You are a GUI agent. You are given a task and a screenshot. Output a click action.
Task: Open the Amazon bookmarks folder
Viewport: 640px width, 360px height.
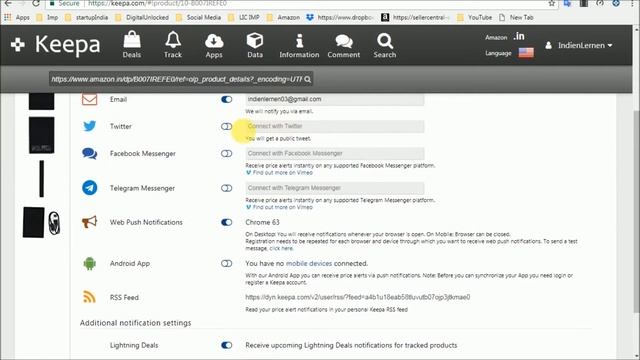pyautogui.click(x=283, y=18)
